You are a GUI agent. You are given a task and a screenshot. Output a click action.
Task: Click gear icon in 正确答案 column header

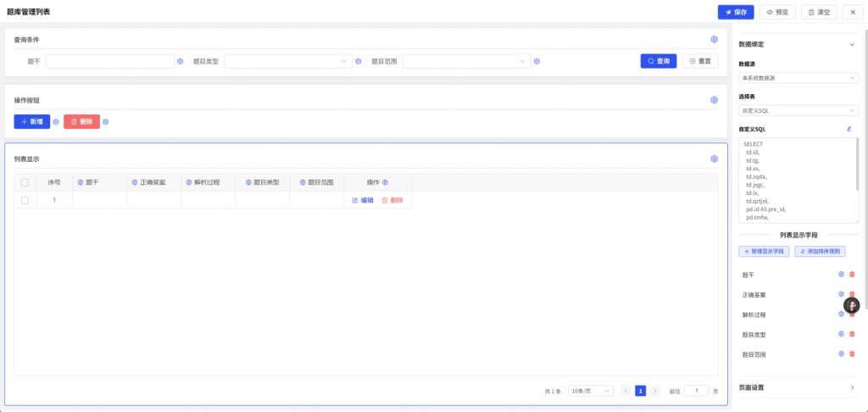[134, 182]
